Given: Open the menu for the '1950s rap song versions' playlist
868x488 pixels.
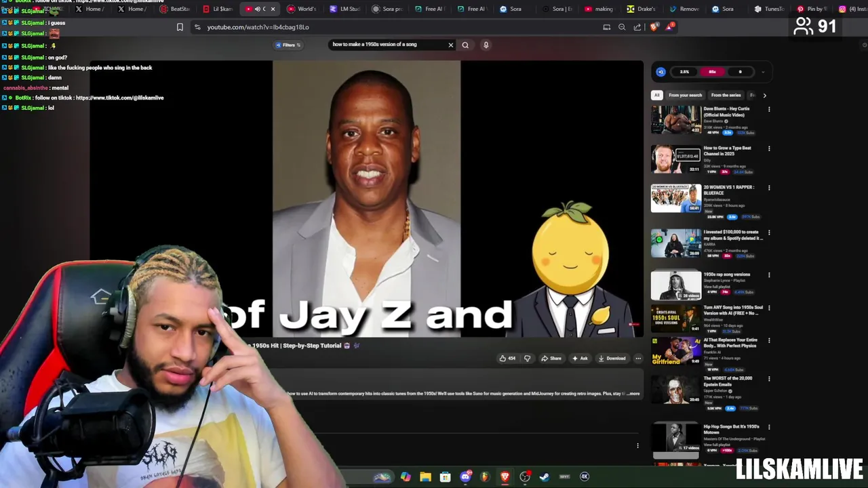Looking at the screenshot, I should pos(768,274).
